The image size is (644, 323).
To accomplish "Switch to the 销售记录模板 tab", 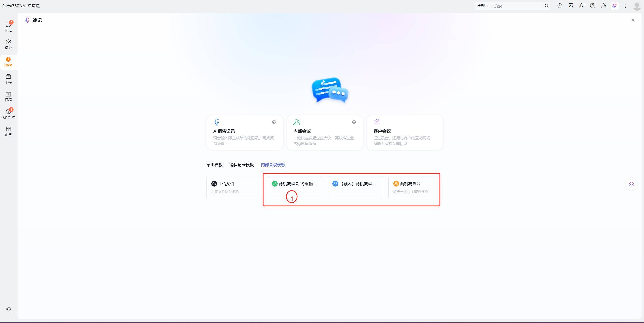I will [241, 165].
